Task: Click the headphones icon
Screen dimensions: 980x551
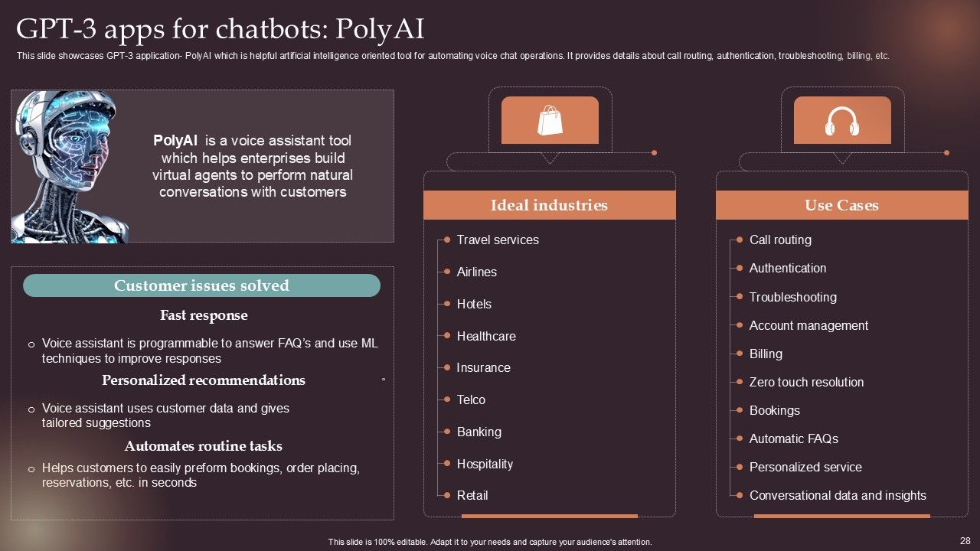Action: [841, 121]
